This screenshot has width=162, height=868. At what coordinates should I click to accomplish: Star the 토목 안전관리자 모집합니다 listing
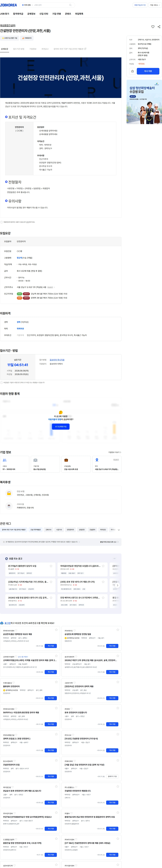(118, 708)
